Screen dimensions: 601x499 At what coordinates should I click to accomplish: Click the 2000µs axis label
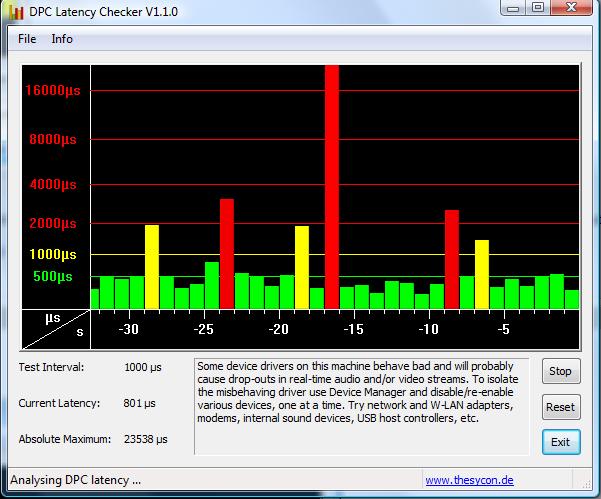pyautogui.click(x=53, y=223)
